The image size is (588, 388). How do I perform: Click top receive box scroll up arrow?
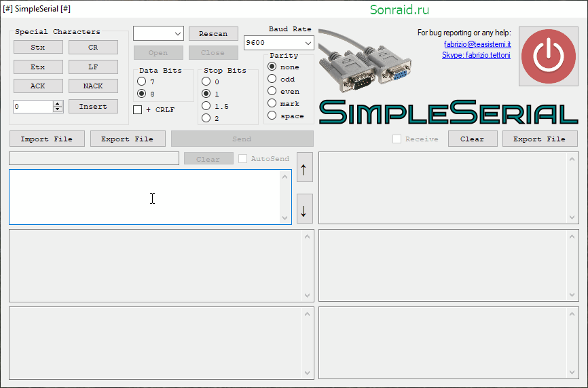click(x=572, y=159)
